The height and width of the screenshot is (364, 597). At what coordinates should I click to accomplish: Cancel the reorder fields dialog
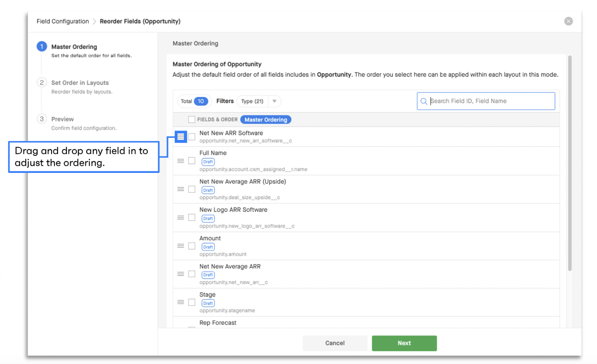pyautogui.click(x=335, y=343)
